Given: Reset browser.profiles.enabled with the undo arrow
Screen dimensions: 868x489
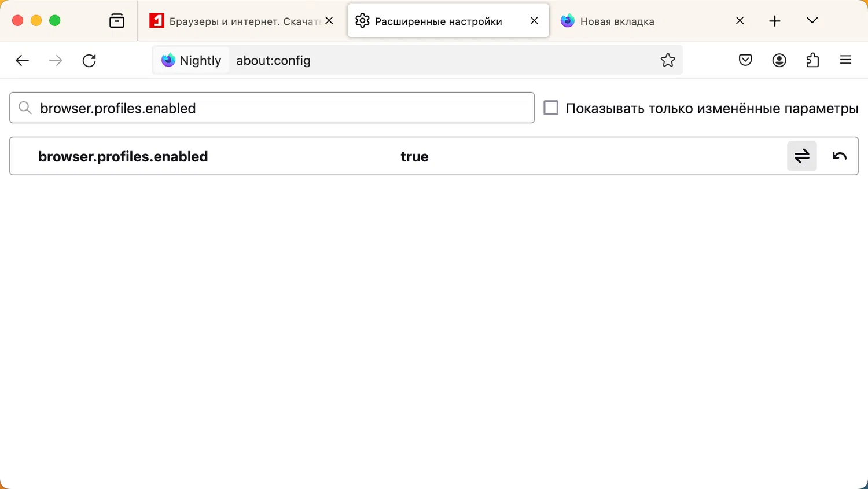Looking at the screenshot, I should pos(839,156).
